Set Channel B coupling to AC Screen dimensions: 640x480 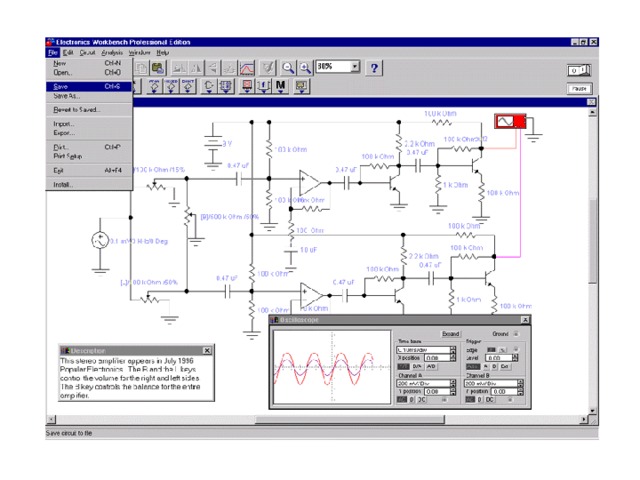pyautogui.click(x=470, y=400)
